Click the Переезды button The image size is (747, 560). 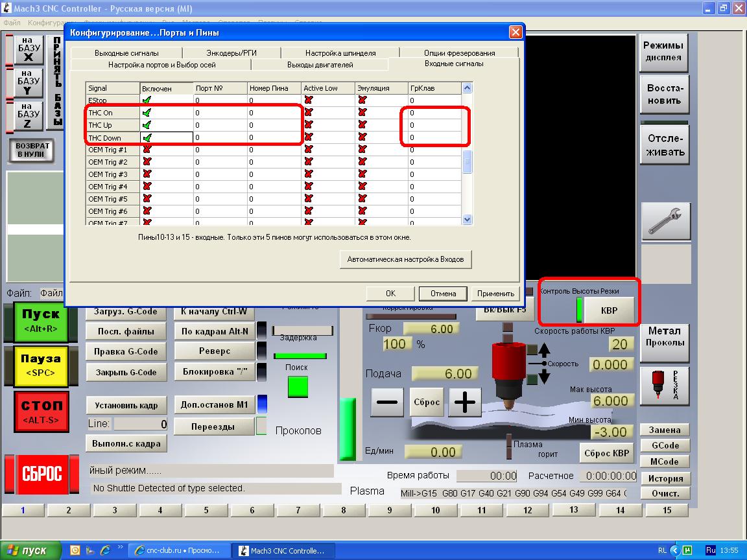[x=213, y=426]
